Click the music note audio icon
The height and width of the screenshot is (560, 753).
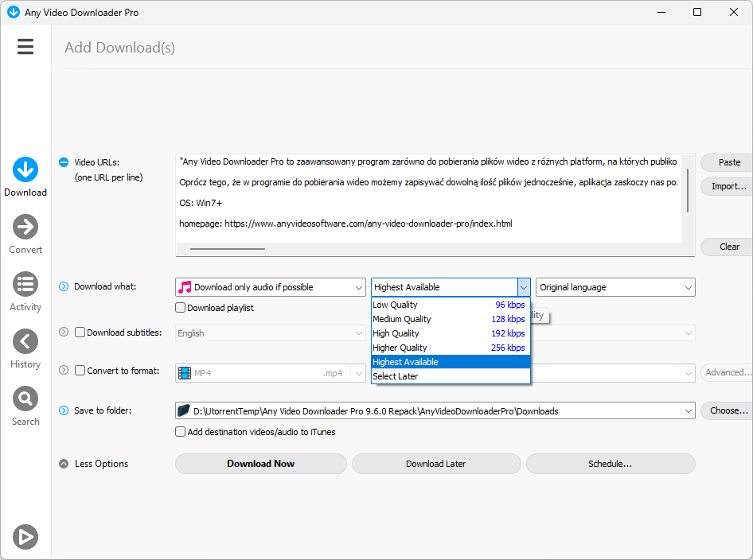[x=185, y=287]
